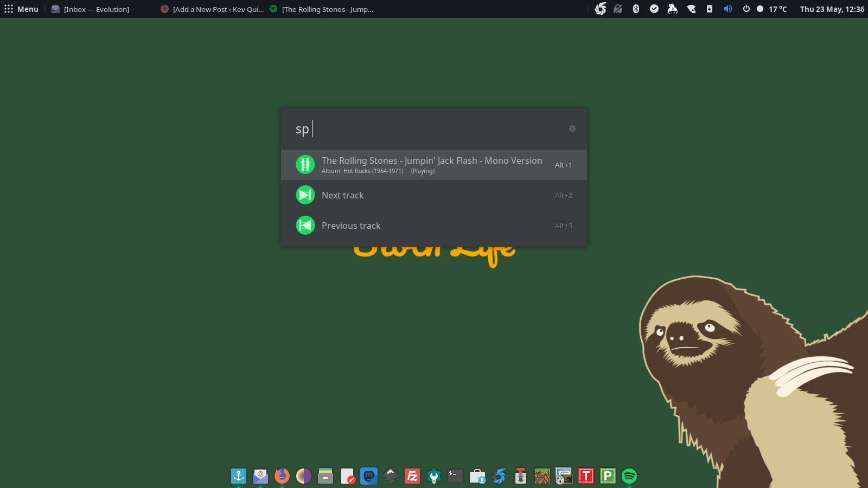
Task: Select the currently playing Rolling Stones track result
Action: click(x=431, y=164)
